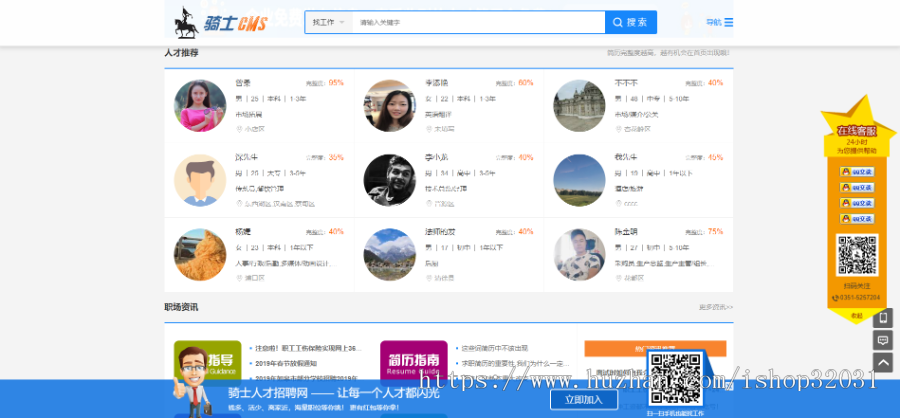
Task: Click the 人才推荐 section heading
Action: click(x=181, y=53)
